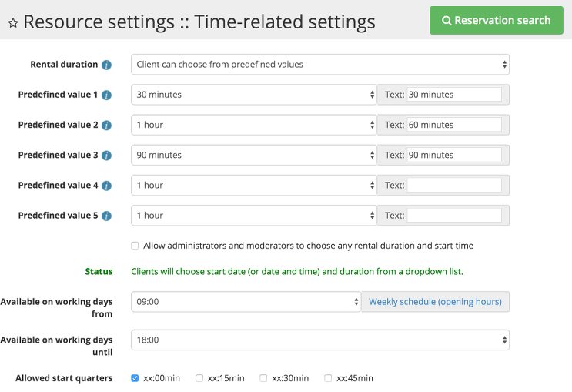
Task: Expand Predefined value 1 dropdown showing 30 minutes
Action: 253,95
